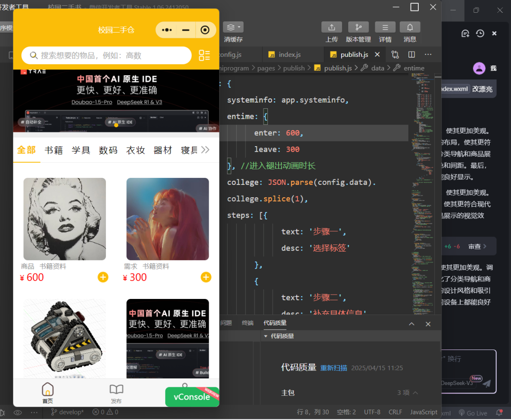Click Go Live in status bar
The width and height of the screenshot is (511, 420).
pos(473,413)
